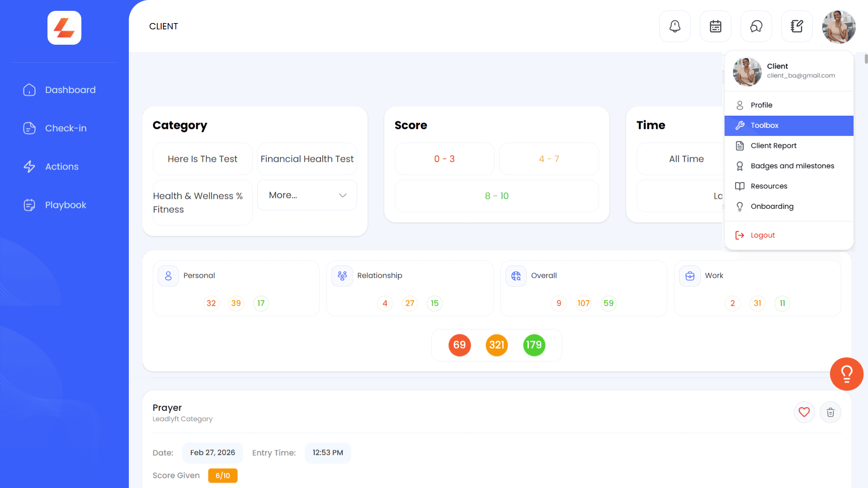This screenshot has height=488, width=868.
Task: Click the 12:53 PM entry time field
Action: click(328, 453)
